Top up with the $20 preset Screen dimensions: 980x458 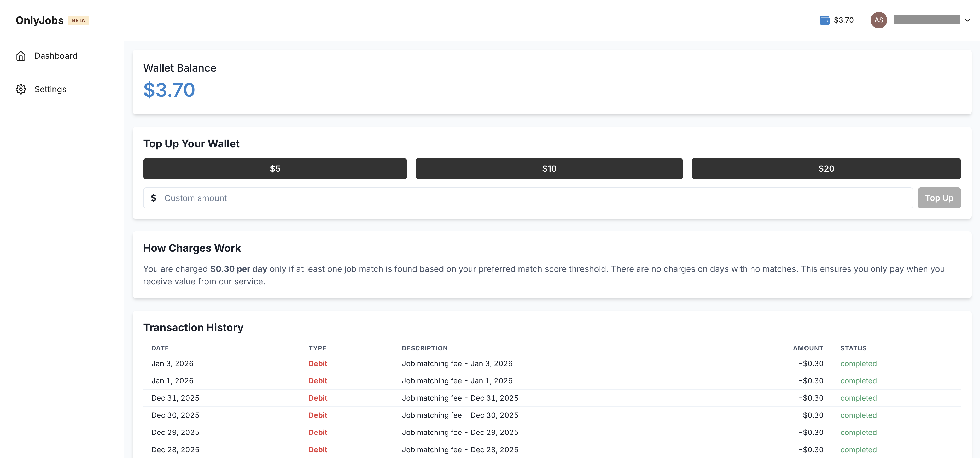826,168
